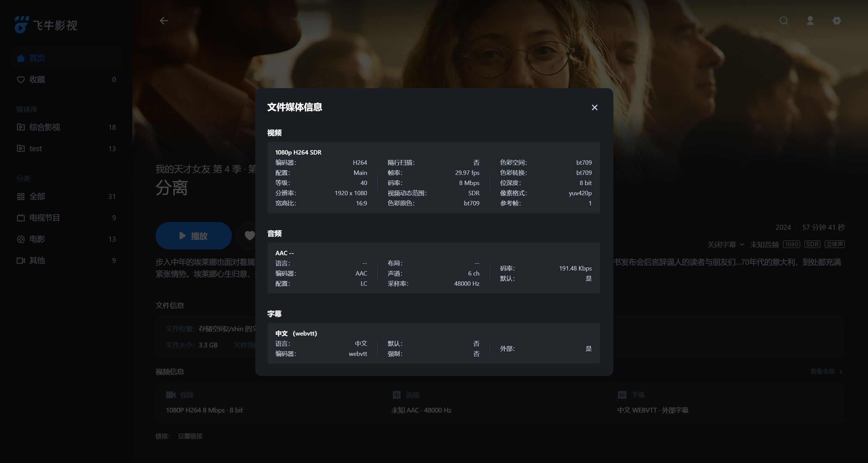The width and height of the screenshot is (868, 463).
Task: Click the camera icon beside 其他
Action: click(21, 260)
